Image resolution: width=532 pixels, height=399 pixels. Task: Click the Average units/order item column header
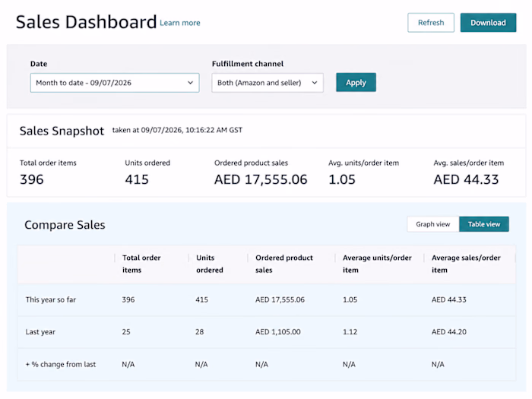[377, 264]
